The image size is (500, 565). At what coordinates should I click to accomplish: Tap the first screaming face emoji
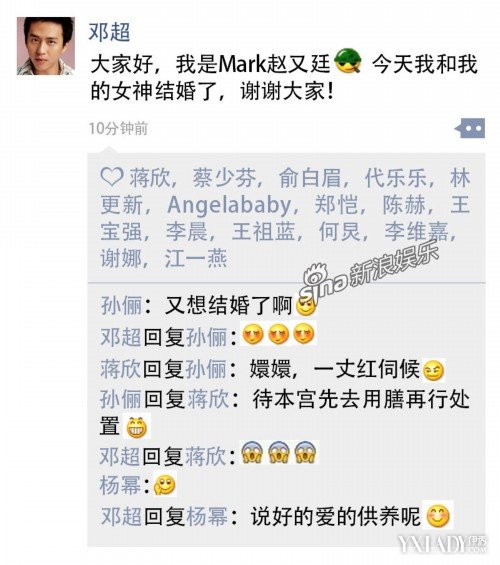click(252, 452)
